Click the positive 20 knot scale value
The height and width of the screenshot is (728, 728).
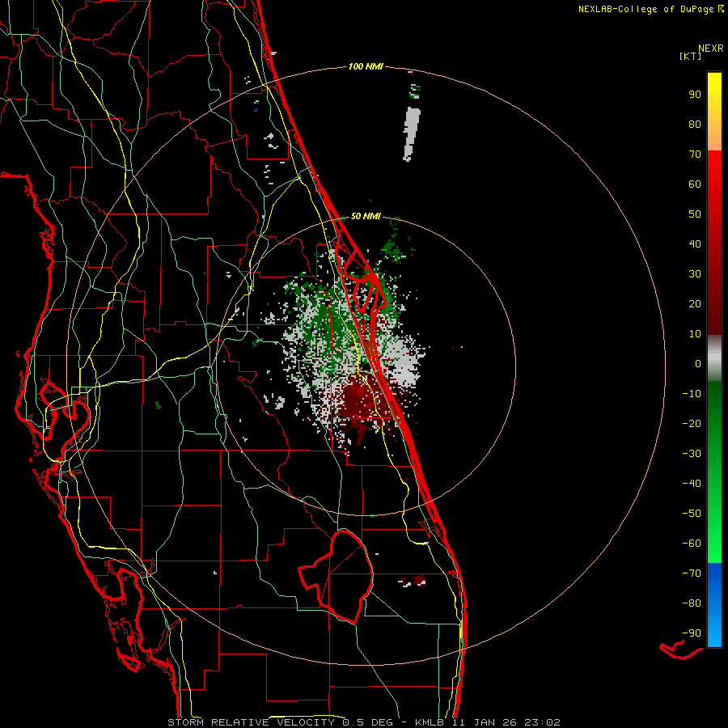(695, 303)
